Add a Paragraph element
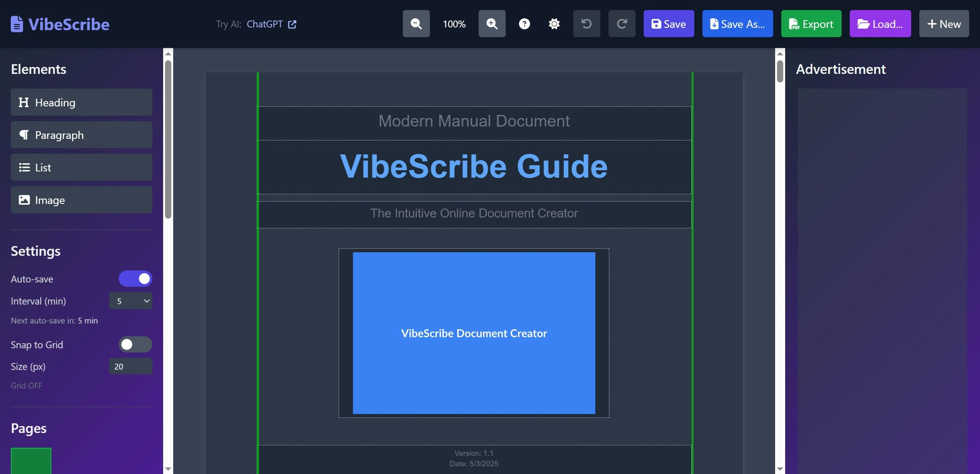The image size is (980, 474). [82, 135]
